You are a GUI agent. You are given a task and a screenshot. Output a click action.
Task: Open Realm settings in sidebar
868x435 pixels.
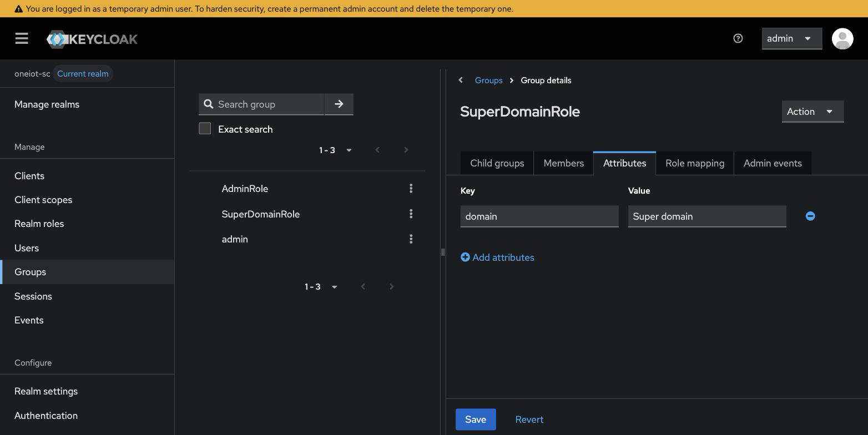[87, 391]
